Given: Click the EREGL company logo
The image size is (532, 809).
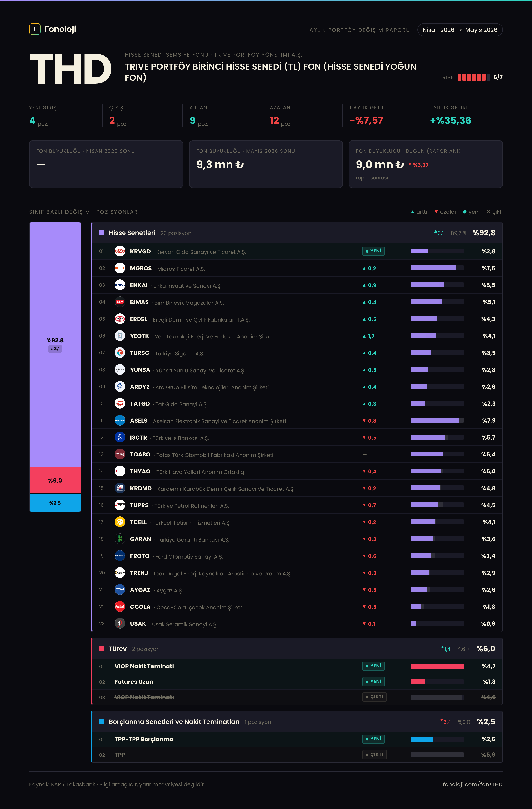Looking at the screenshot, I should [120, 319].
